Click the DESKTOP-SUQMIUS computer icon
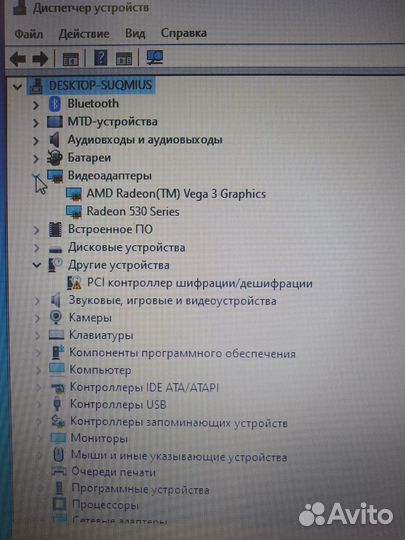Screen dimensions: 405x540 pos(36,86)
